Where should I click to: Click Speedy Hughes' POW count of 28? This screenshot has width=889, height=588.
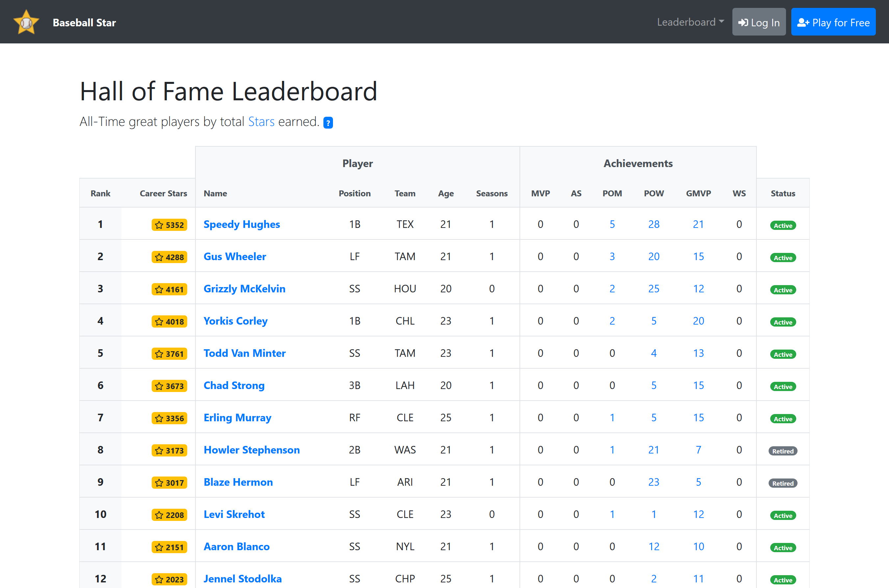[653, 224]
